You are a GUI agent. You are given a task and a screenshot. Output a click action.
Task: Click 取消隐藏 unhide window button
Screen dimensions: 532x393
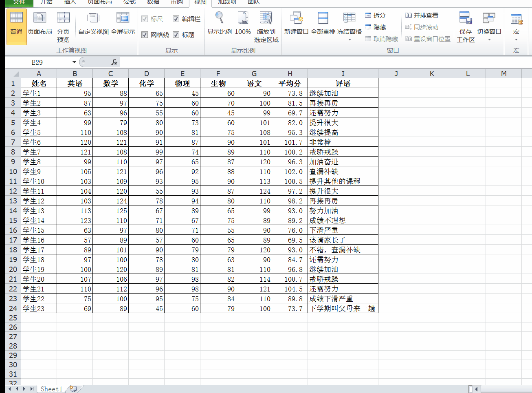(x=381, y=39)
